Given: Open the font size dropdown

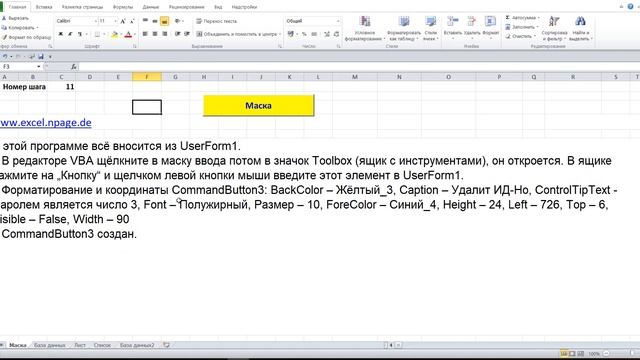Looking at the screenshot, I should 116,21.
